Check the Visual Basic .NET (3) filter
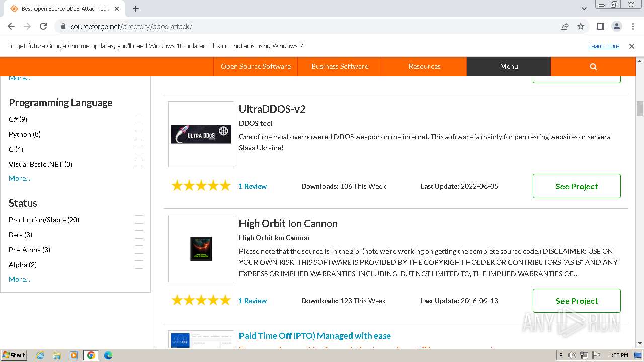 point(139,164)
